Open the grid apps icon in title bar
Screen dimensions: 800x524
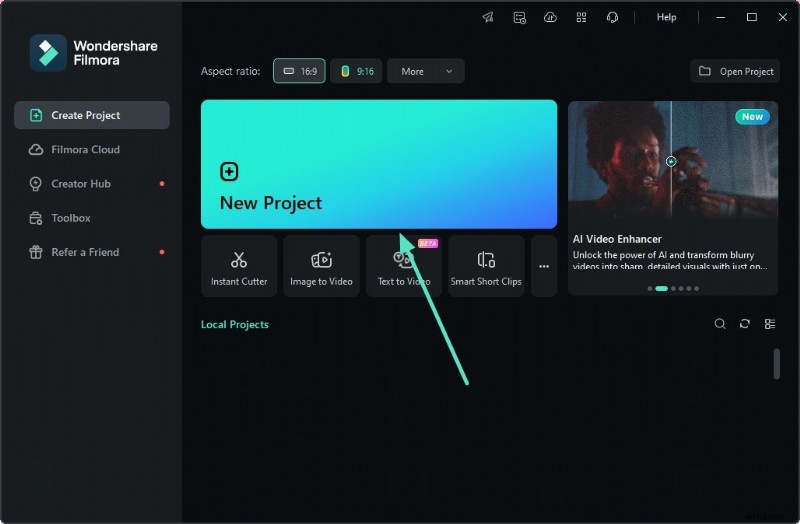click(581, 17)
